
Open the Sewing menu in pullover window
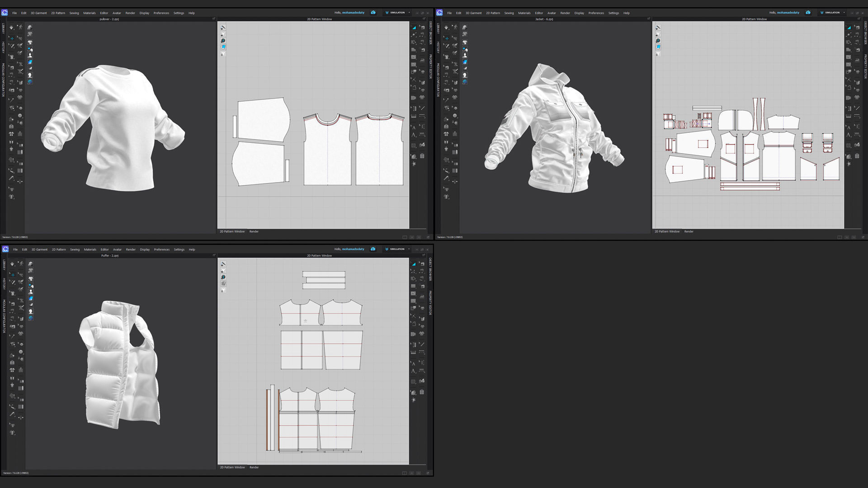pos(74,13)
